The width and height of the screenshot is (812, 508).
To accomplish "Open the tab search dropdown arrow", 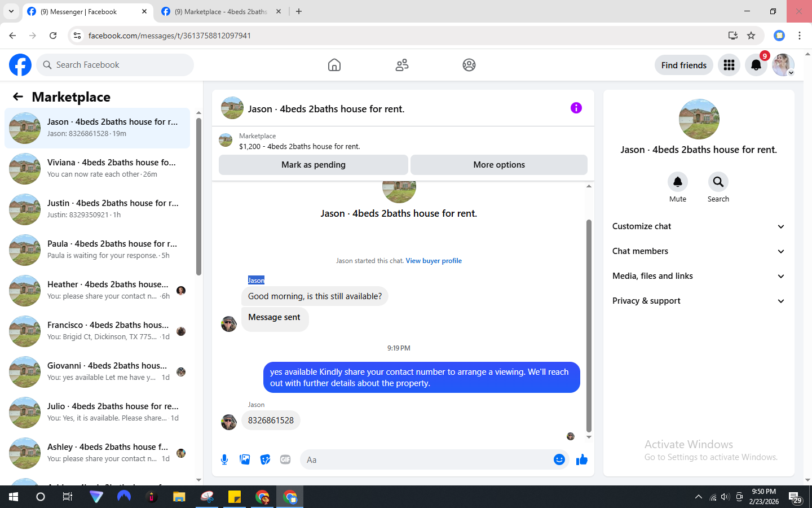I will pyautogui.click(x=11, y=11).
